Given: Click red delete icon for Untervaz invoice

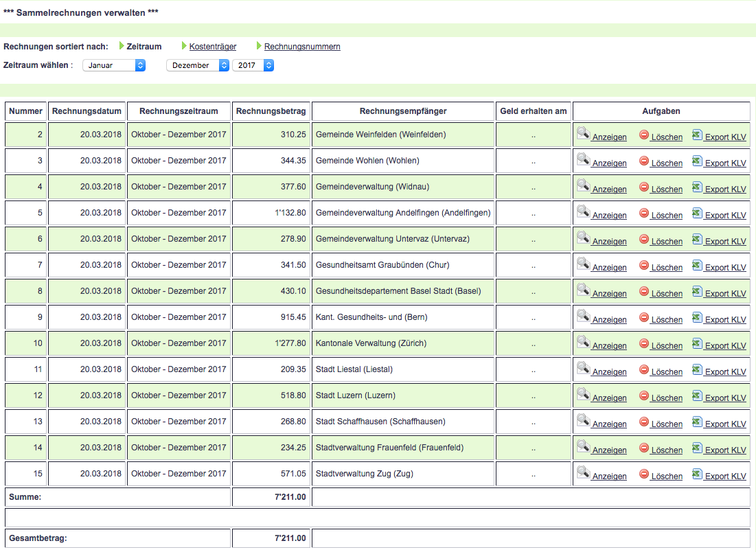Looking at the screenshot, I should click(x=643, y=239).
